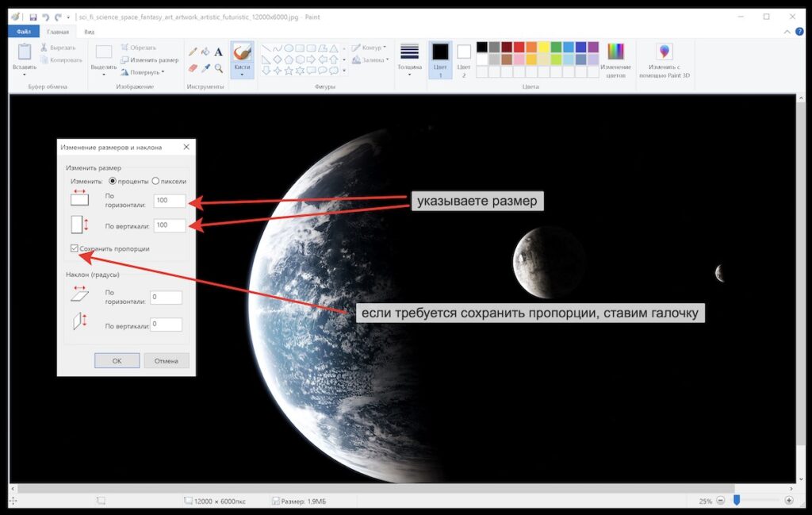This screenshot has width=812, height=515.
Task: Click the Вырезать cut option
Action: pyautogui.click(x=58, y=48)
